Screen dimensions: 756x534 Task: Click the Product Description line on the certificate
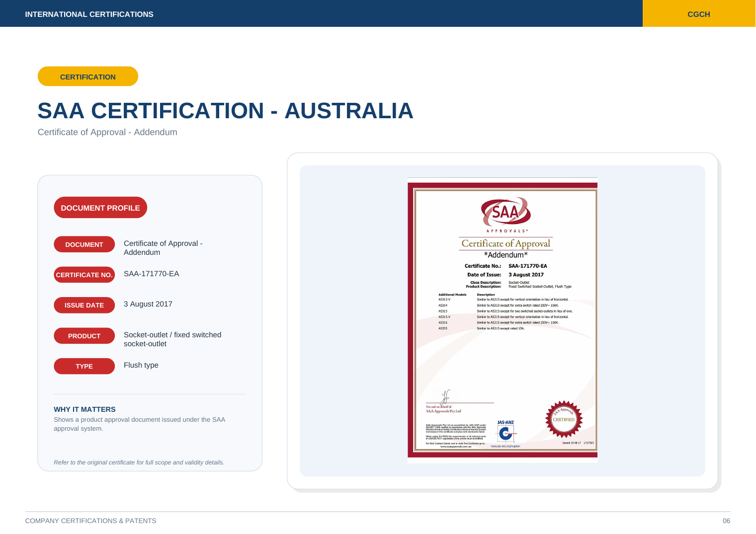tap(518, 287)
